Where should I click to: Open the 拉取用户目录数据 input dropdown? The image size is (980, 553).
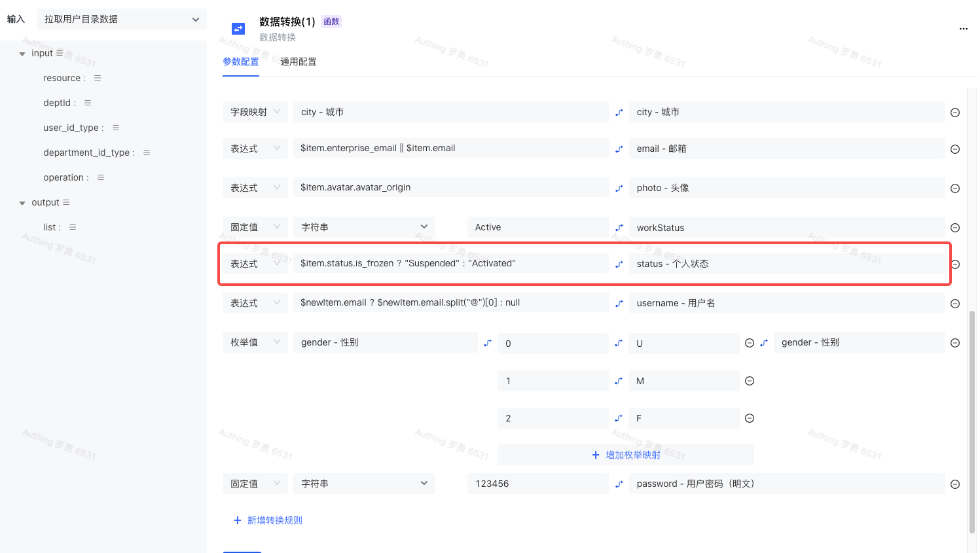(x=121, y=19)
